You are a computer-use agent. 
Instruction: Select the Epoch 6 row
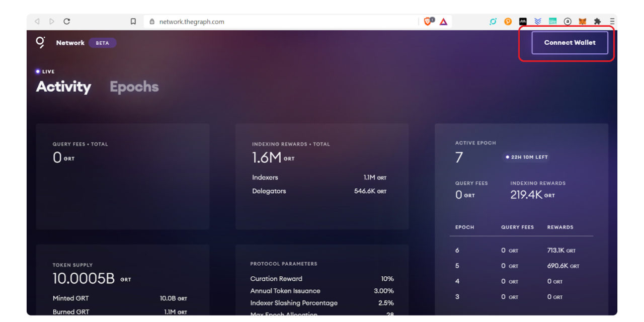pos(521,251)
